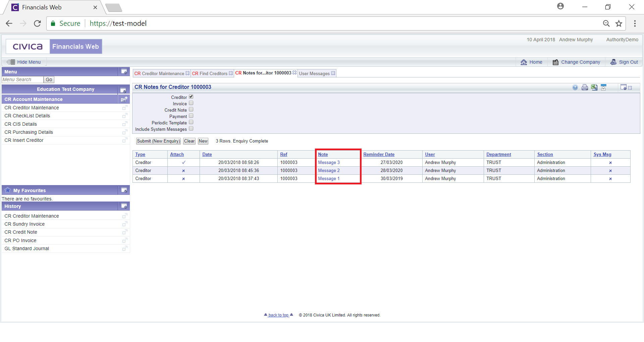Click Sys Msg cross for Message 3 row
Image resolution: width=644 pixels, height=342 pixels.
pos(610,163)
